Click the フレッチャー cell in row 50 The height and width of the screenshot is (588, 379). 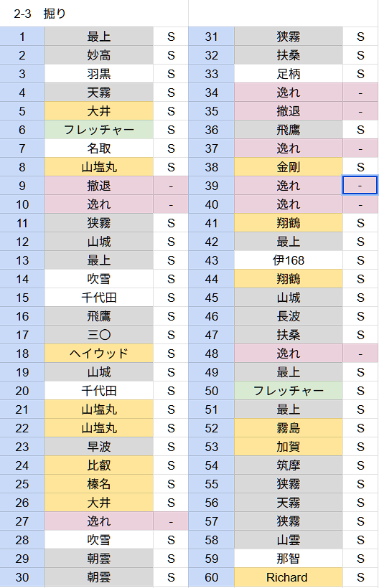[x=288, y=391]
